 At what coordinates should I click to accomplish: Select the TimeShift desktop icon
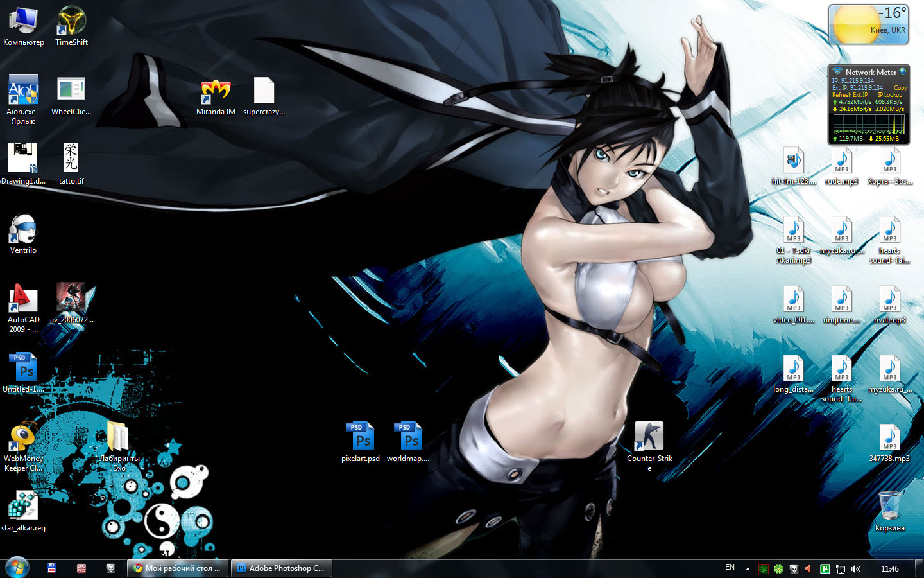coord(71,22)
